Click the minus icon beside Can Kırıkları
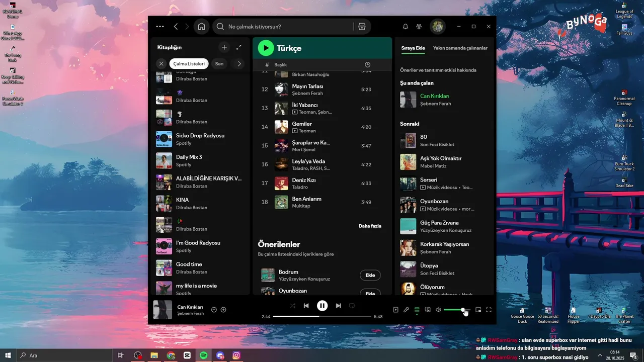This screenshot has height=362, width=644. click(214, 310)
